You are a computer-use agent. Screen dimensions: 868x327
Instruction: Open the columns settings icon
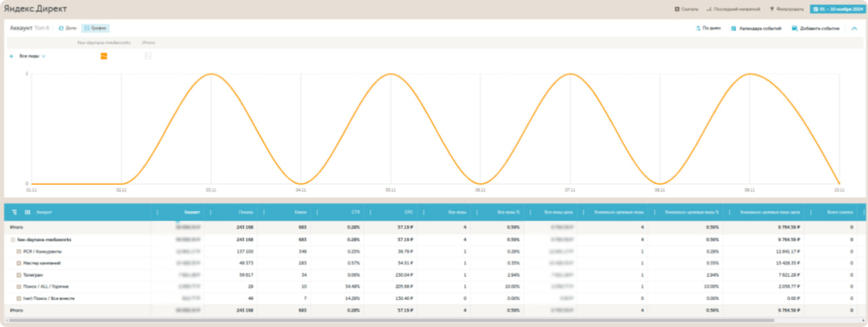(27, 212)
